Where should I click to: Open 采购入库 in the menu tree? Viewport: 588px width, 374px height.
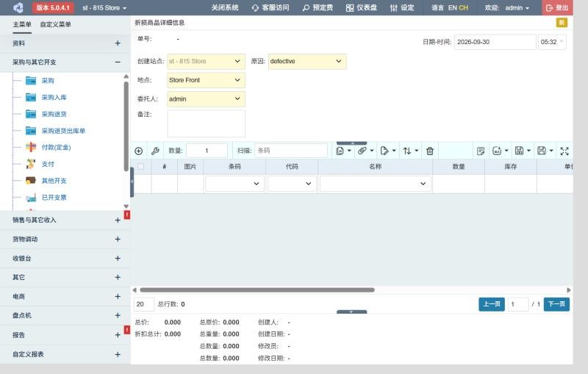pos(54,98)
